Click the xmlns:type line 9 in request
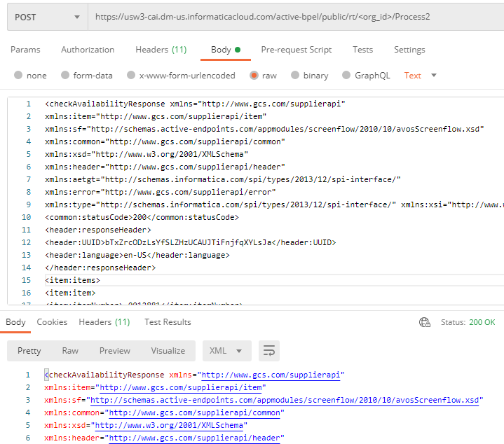 pos(275,204)
